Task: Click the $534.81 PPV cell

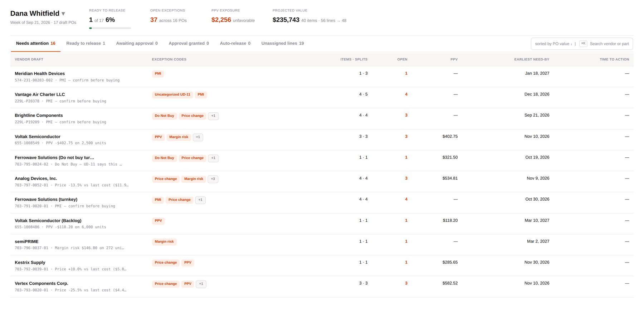Action: tap(450, 178)
